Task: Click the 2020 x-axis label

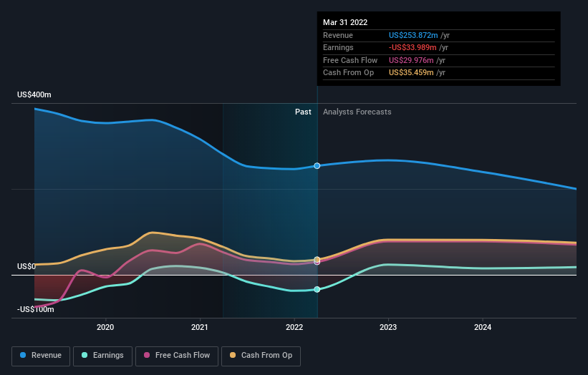Action: click(105, 327)
